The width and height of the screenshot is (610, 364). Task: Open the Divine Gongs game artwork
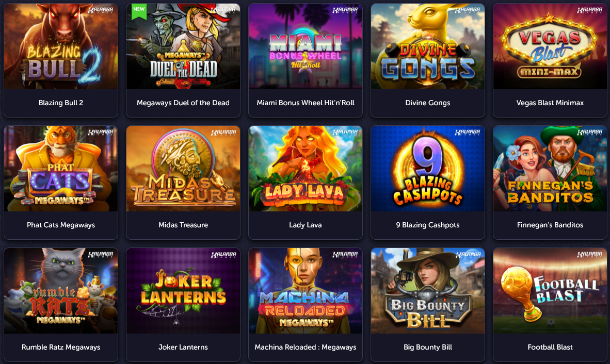[427, 46]
